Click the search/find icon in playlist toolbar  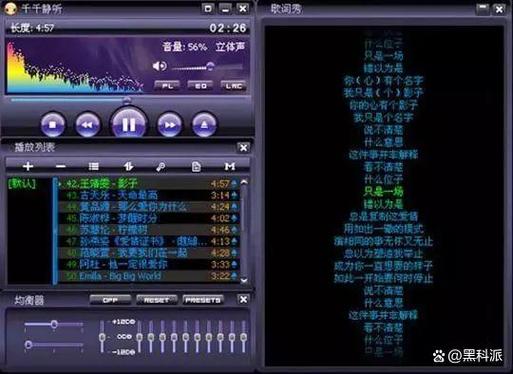point(161,166)
